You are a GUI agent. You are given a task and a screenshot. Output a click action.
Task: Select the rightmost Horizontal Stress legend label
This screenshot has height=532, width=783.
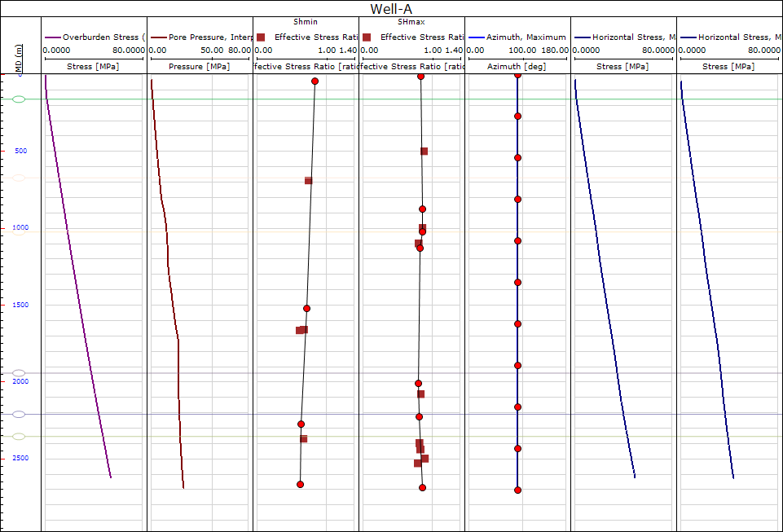click(x=733, y=37)
